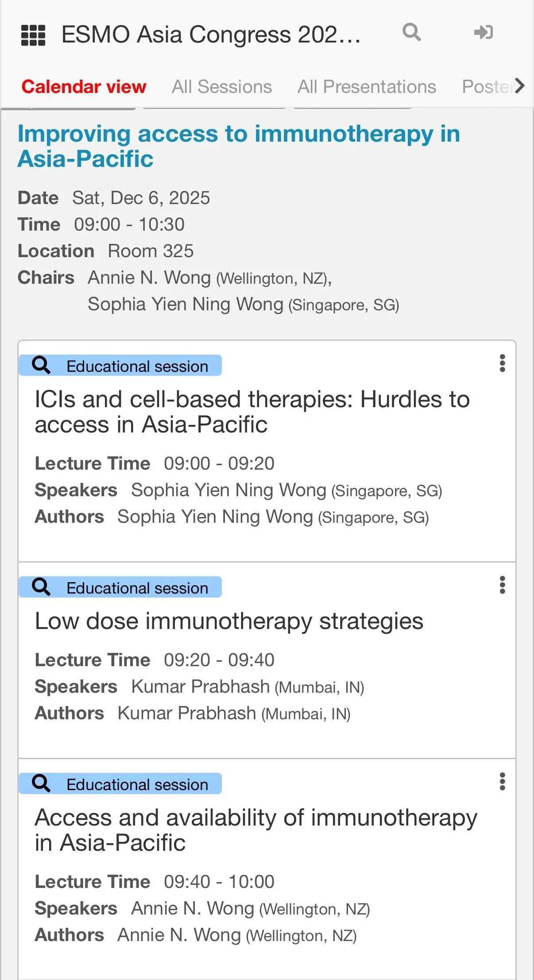Click ESMO Asia Congress header title
The width and height of the screenshot is (534, 980).
pos(211,35)
